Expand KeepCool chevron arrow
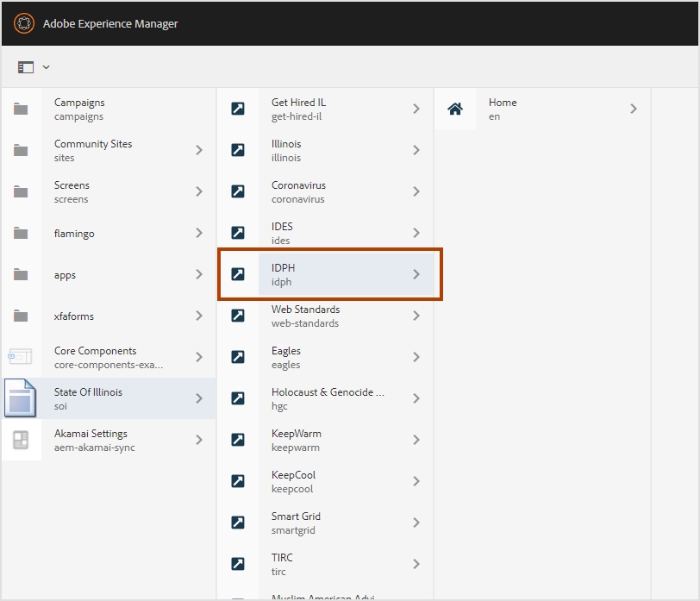 416,481
